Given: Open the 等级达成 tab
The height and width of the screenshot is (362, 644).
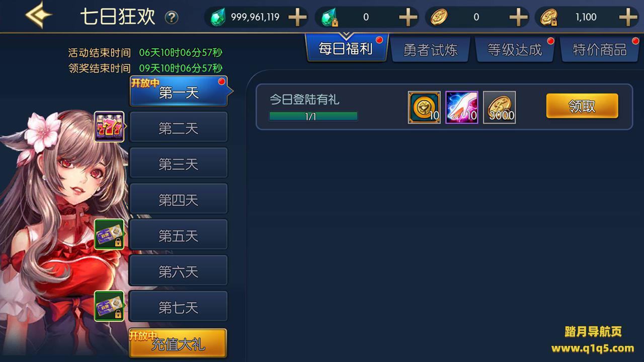Looking at the screenshot, I should (x=515, y=49).
